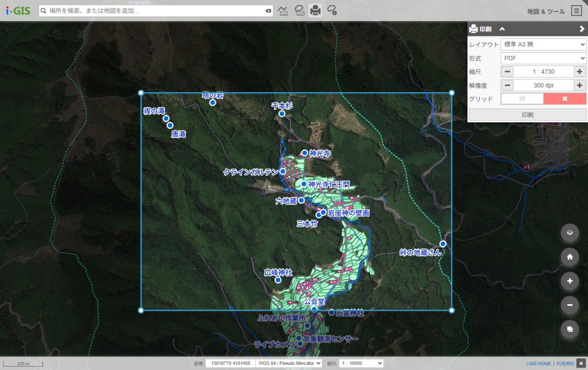Click bottom-left print area handle
This screenshot has width=588, height=370.
click(x=141, y=310)
